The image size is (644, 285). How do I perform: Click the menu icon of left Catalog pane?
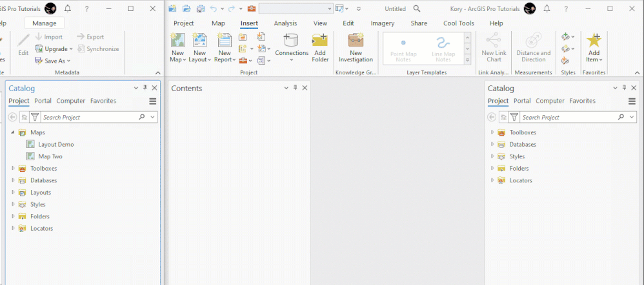tap(153, 101)
